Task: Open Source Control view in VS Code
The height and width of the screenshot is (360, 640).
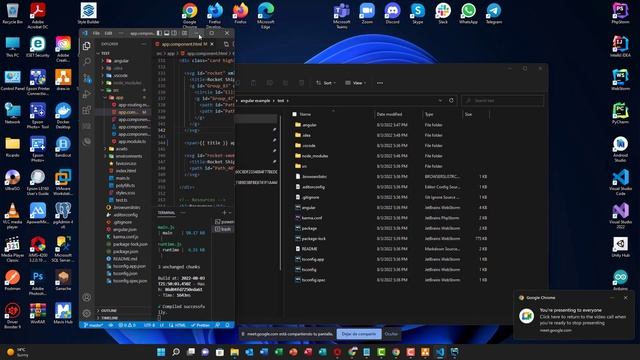Action: tap(87, 78)
